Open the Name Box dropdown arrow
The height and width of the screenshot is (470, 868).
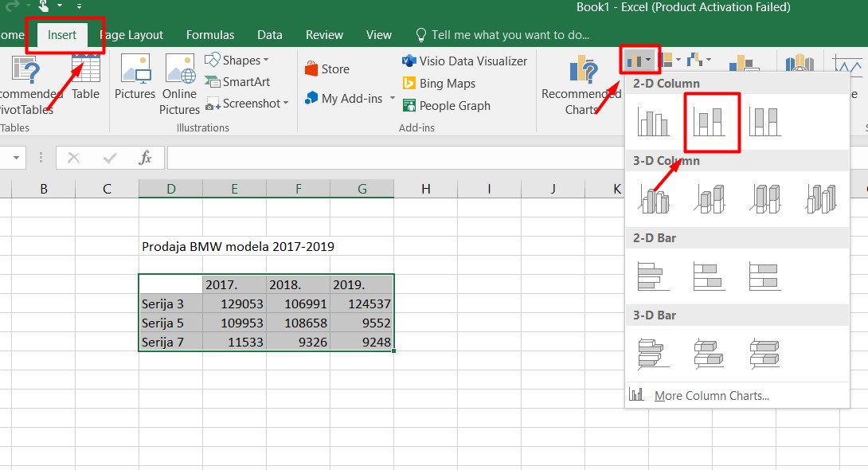16,158
